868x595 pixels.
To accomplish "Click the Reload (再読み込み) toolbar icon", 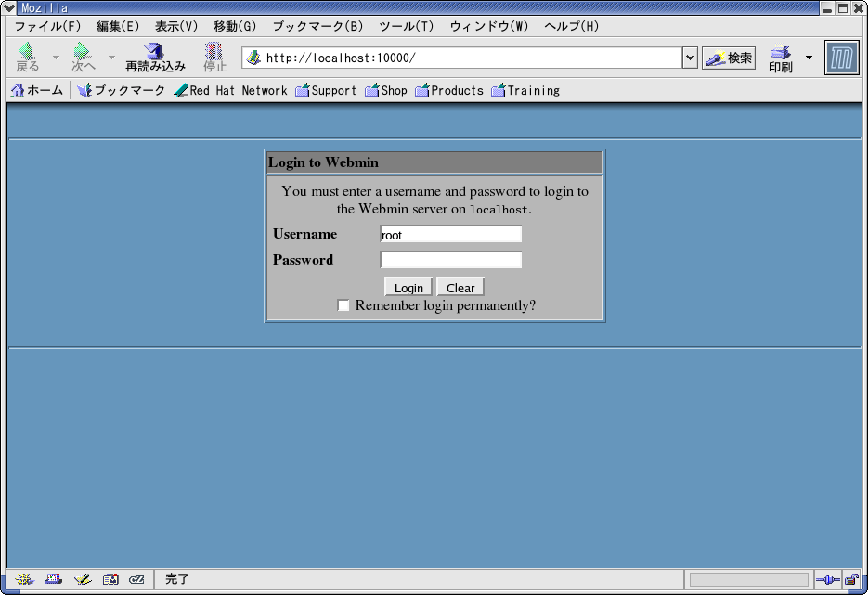I will point(154,51).
